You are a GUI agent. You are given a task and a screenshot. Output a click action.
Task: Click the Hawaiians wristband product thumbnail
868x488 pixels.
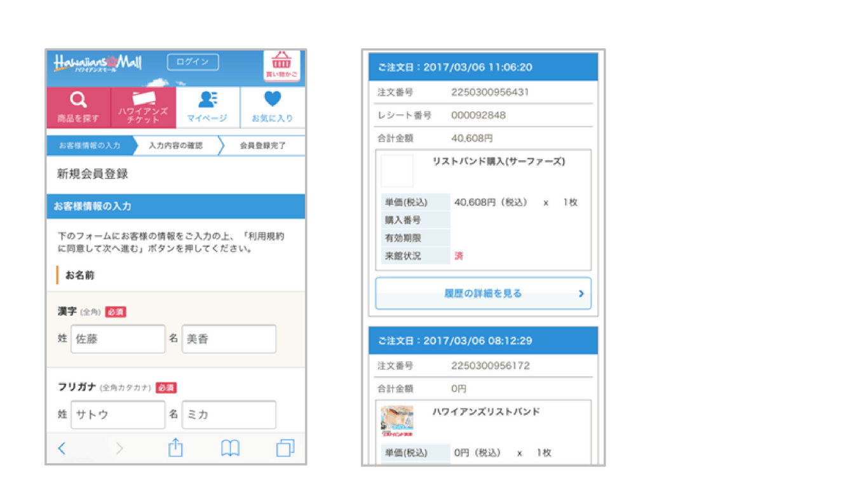[397, 421]
